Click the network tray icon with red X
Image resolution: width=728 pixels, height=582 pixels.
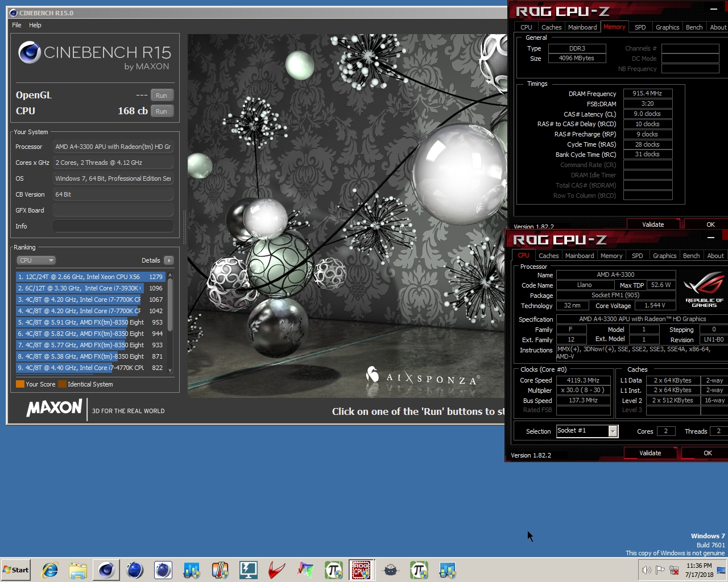click(674, 569)
